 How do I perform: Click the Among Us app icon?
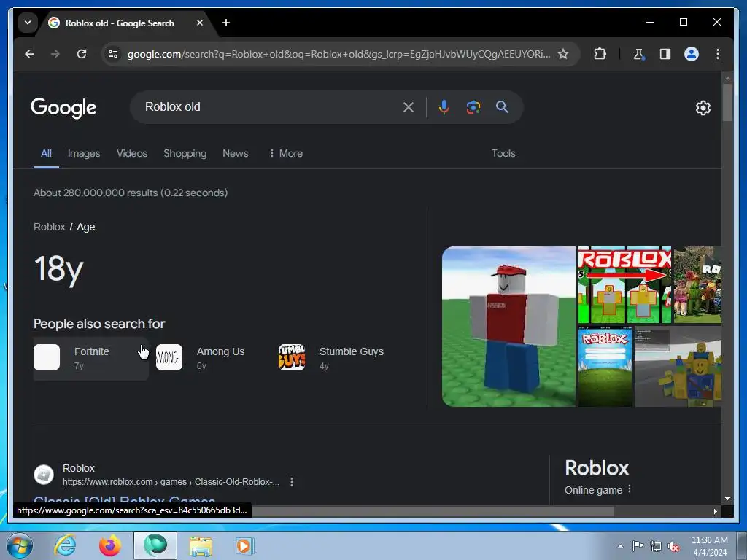coord(169,357)
